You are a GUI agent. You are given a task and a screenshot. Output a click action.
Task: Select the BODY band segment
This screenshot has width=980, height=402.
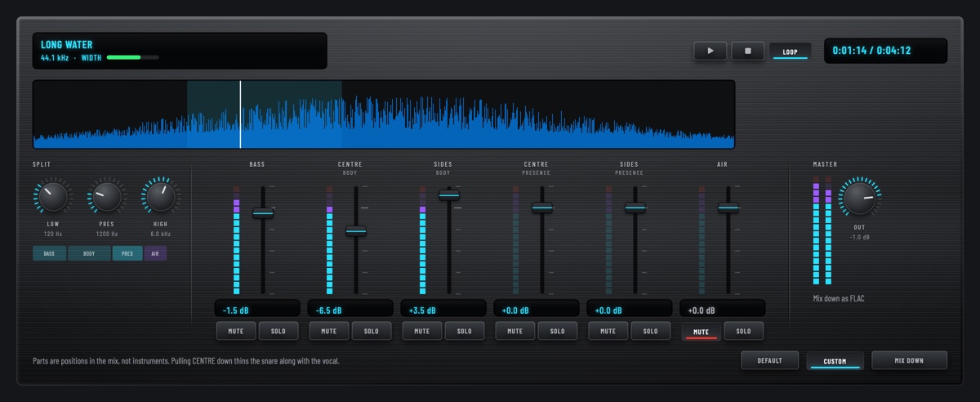89,253
